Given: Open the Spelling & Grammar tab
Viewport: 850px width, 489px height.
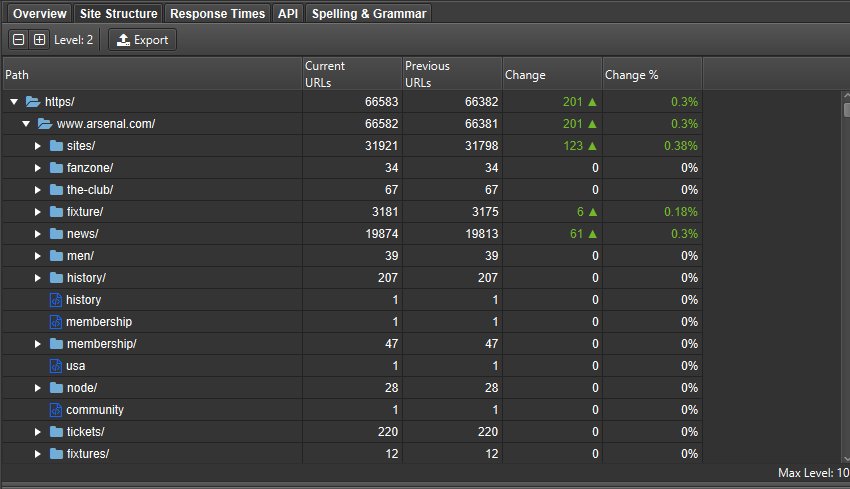Looking at the screenshot, I should click(x=370, y=14).
